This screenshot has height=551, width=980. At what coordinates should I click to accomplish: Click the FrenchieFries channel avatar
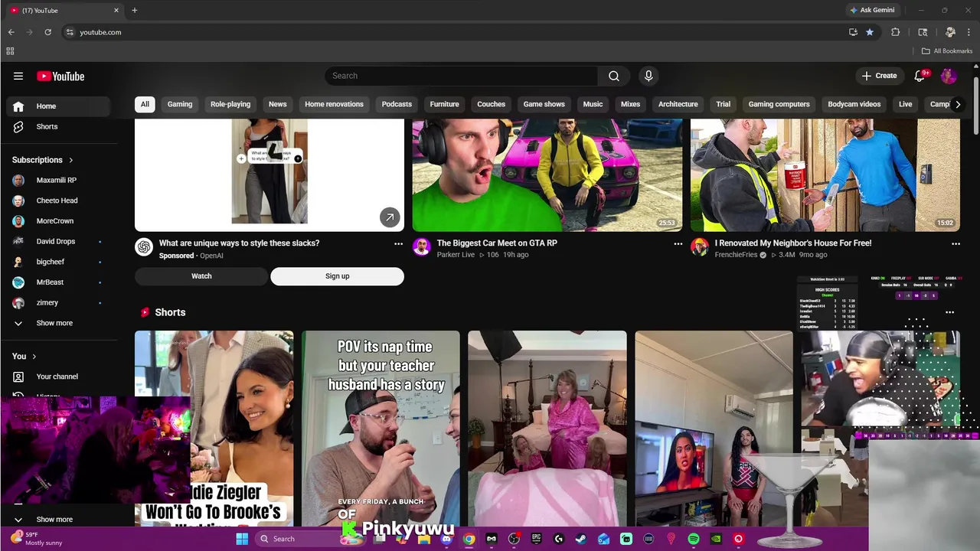tap(699, 246)
